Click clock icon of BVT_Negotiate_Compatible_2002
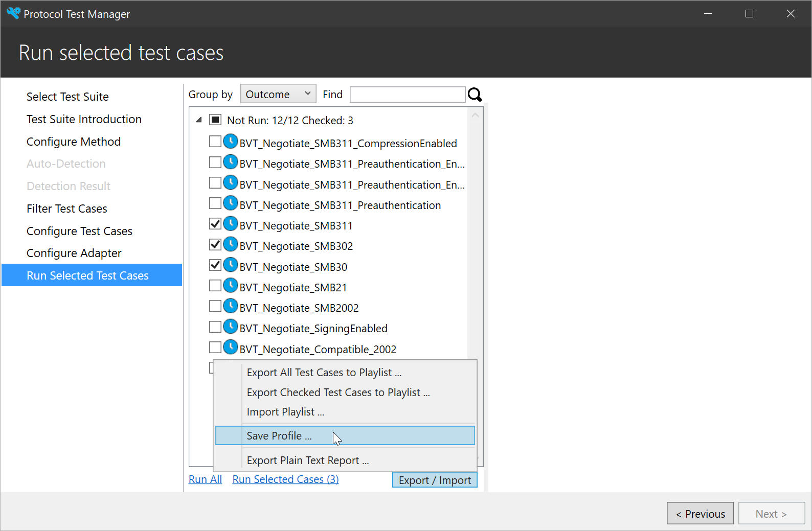Image resolution: width=812 pixels, height=531 pixels. (x=231, y=347)
